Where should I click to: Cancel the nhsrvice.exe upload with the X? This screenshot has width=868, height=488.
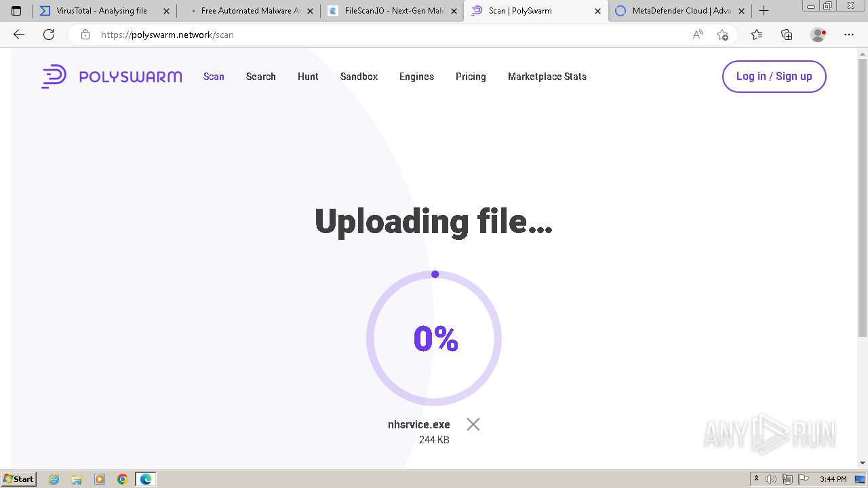[473, 424]
